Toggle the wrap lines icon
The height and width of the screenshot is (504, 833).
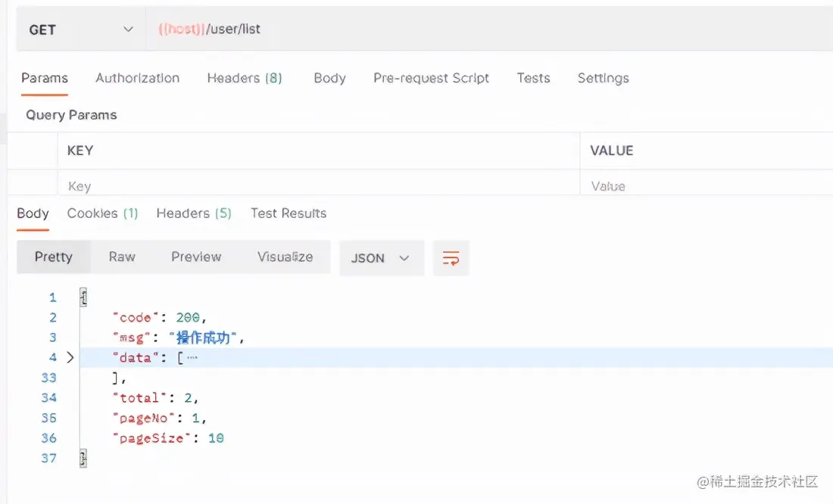coord(451,258)
